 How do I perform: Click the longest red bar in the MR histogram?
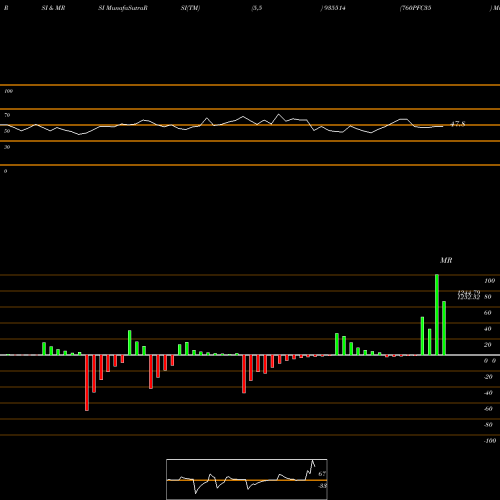pyautogui.click(x=87, y=383)
